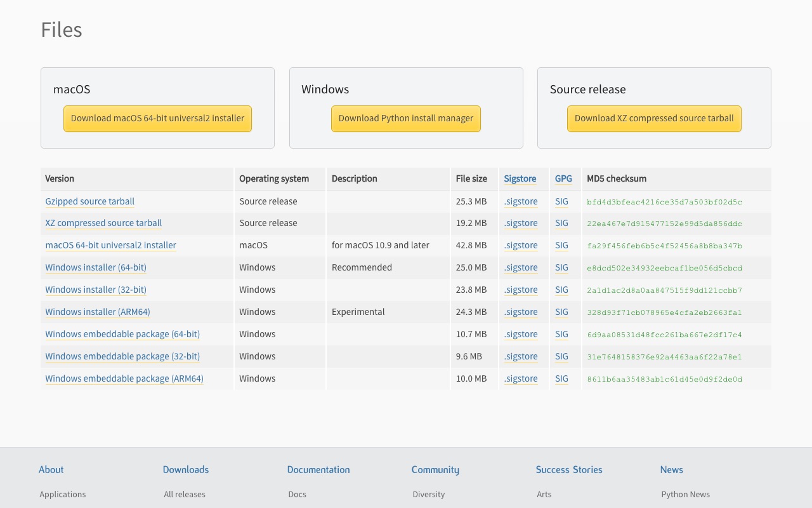Open SIG for Windows installer (64-bit)
The image size is (812, 508).
click(x=561, y=267)
